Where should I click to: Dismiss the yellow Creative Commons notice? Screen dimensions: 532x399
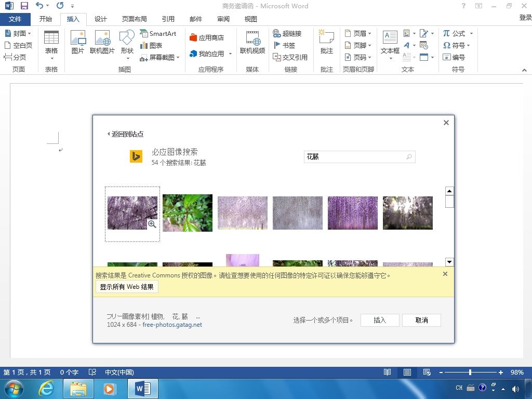pyautogui.click(x=445, y=274)
